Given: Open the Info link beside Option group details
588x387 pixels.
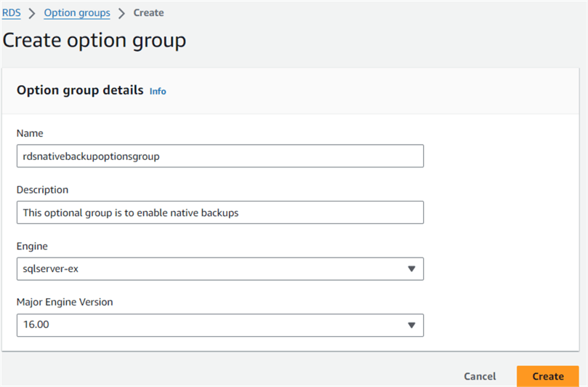Looking at the screenshot, I should point(158,91).
